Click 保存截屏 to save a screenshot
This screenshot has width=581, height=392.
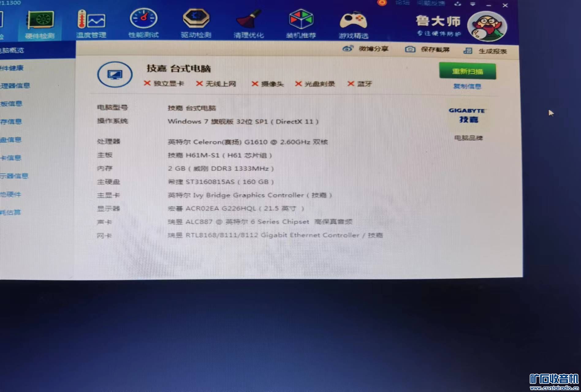click(427, 49)
